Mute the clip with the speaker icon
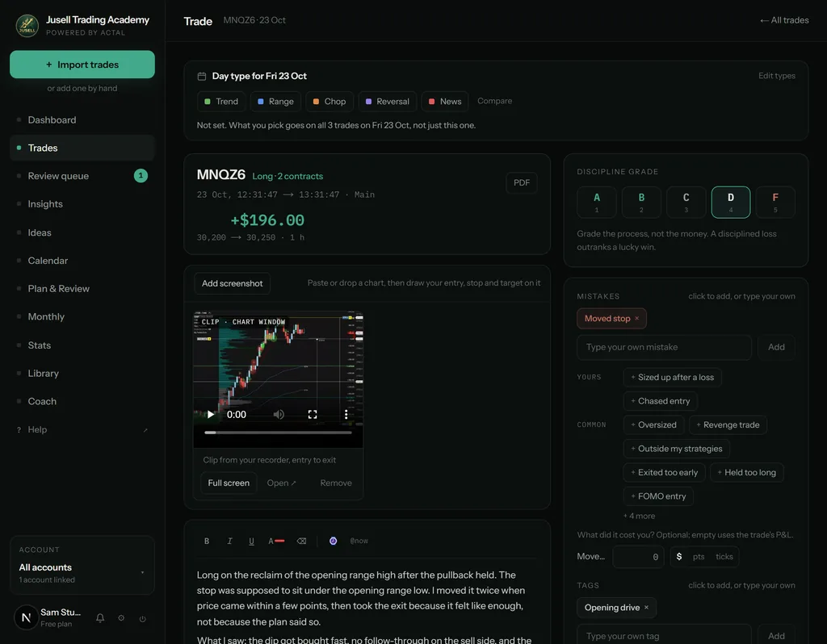This screenshot has width=827, height=644. (x=279, y=414)
